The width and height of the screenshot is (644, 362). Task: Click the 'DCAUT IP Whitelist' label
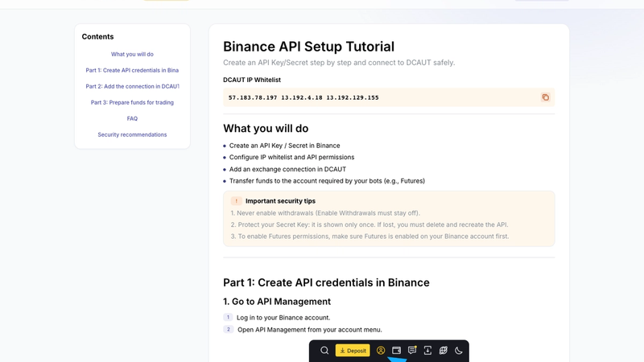coord(252,80)
